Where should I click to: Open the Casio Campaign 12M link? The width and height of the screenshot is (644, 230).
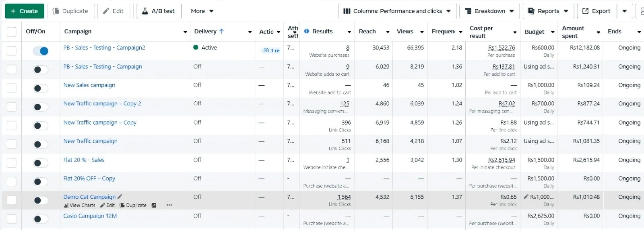(x=90, y=216)
